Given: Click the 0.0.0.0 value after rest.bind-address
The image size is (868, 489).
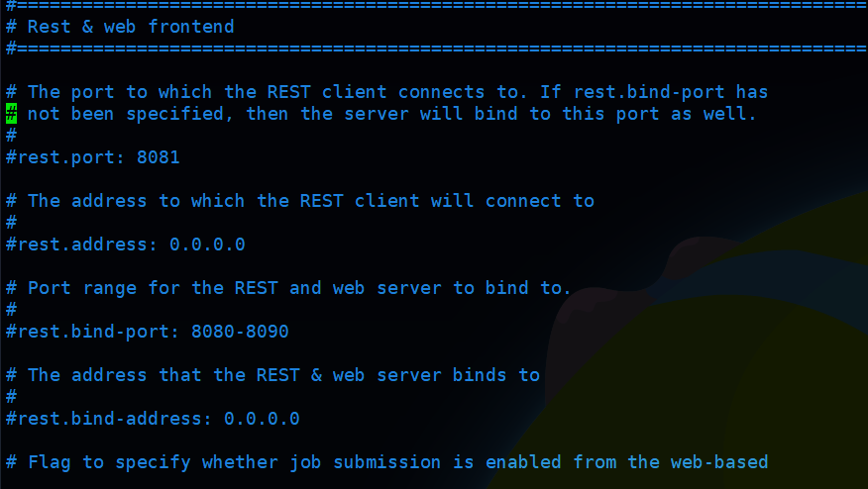Looking at the screenshot, I should point(262,418).
